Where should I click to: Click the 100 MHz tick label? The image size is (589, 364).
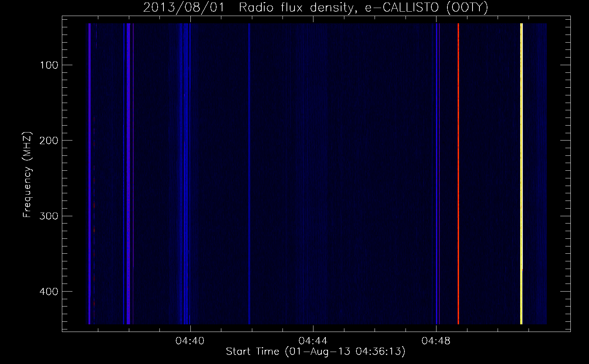pyautogui.click(x=49, y=65)
